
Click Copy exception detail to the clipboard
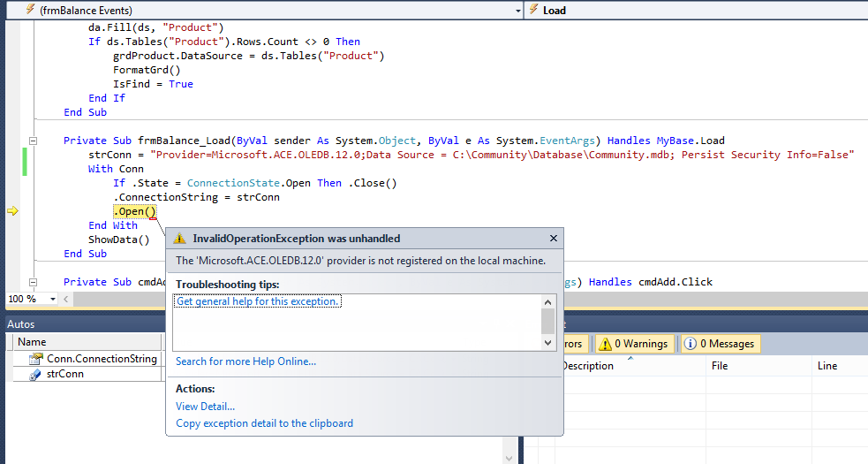click(264, 423)
